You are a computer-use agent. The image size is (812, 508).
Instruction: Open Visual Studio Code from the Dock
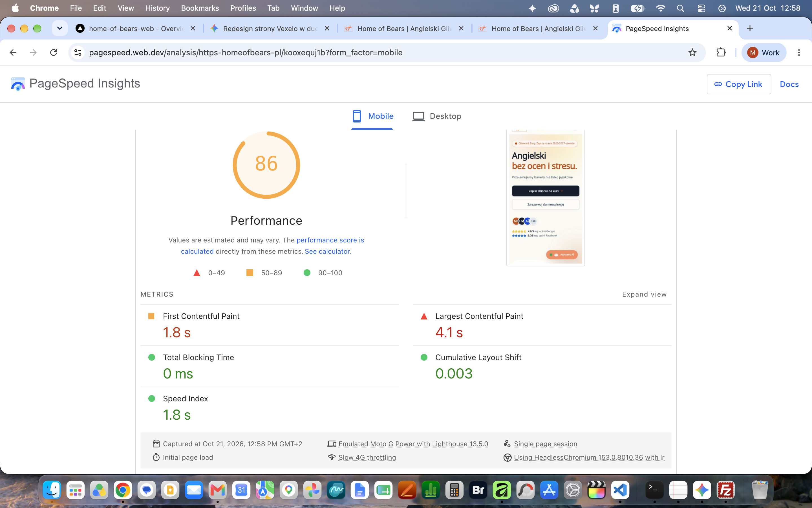coord(620,490)
